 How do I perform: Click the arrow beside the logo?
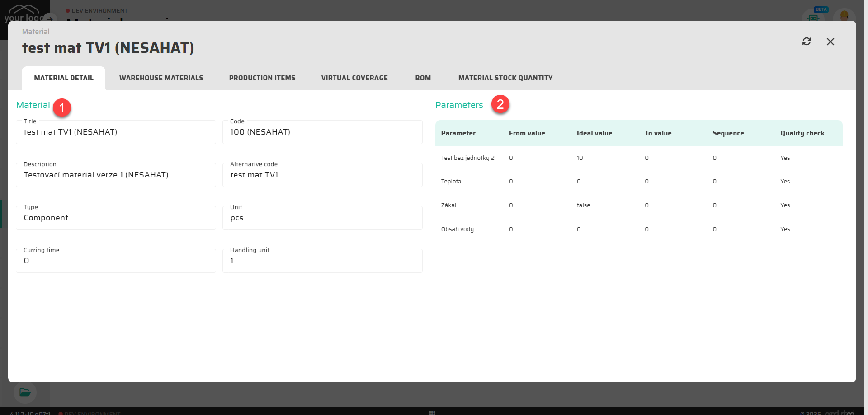pyautogui.click(x=50, y=19)
